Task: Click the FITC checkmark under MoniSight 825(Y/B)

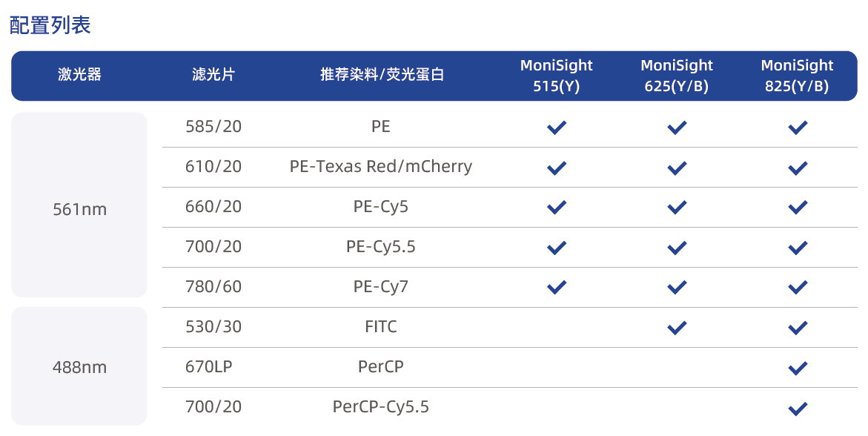Action: click(x=798, y=328)
